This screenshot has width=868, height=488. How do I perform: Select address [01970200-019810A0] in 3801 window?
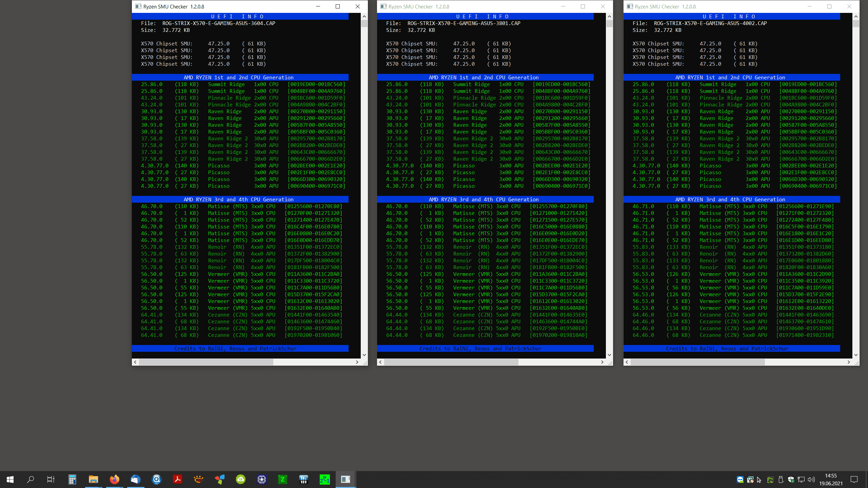click(559, 335)
